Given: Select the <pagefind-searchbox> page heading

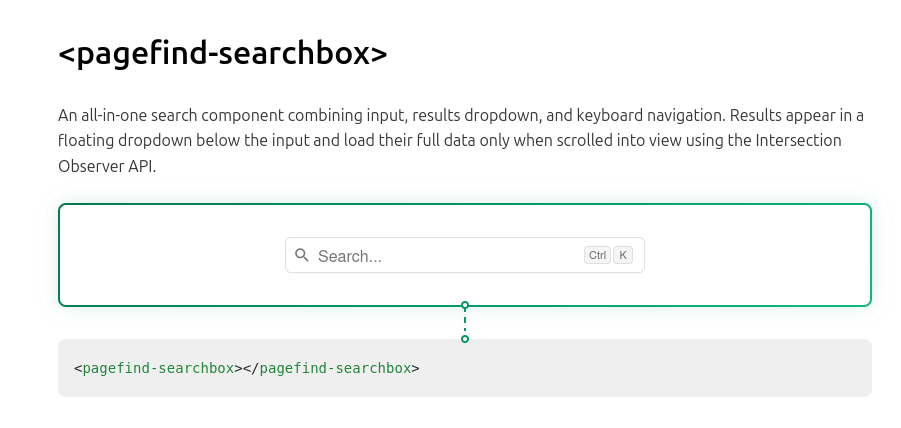Looking at the screenshot, I should (223, 53).
